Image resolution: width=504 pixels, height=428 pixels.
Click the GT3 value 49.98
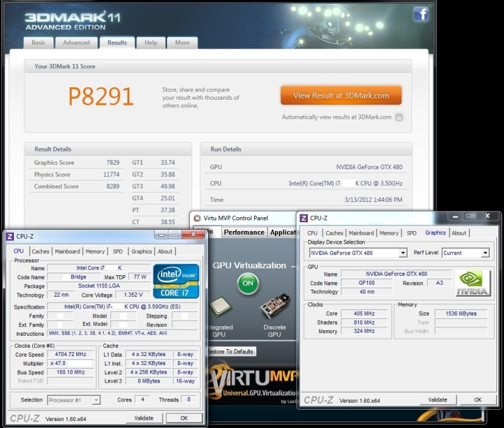point(168,186)
